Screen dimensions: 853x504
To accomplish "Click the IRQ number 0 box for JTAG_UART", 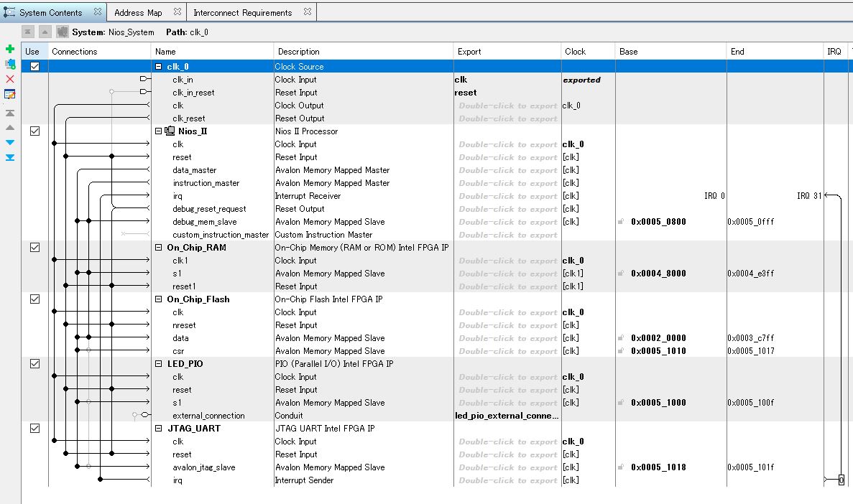I will coord(841,480).
